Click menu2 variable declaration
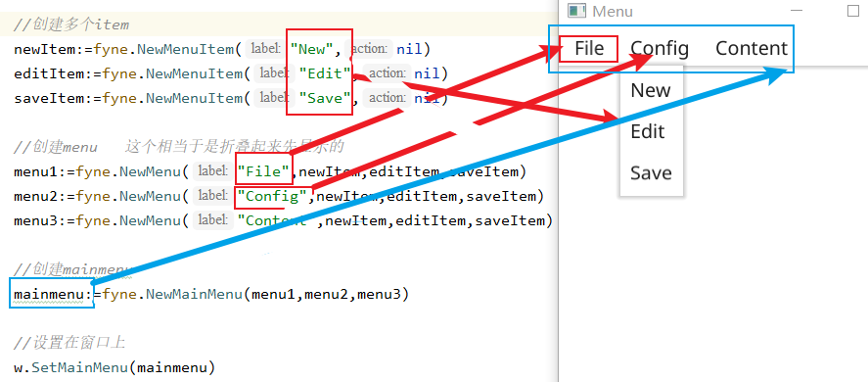Viewport: 868px width, 382px height. (x=35, y=196)
